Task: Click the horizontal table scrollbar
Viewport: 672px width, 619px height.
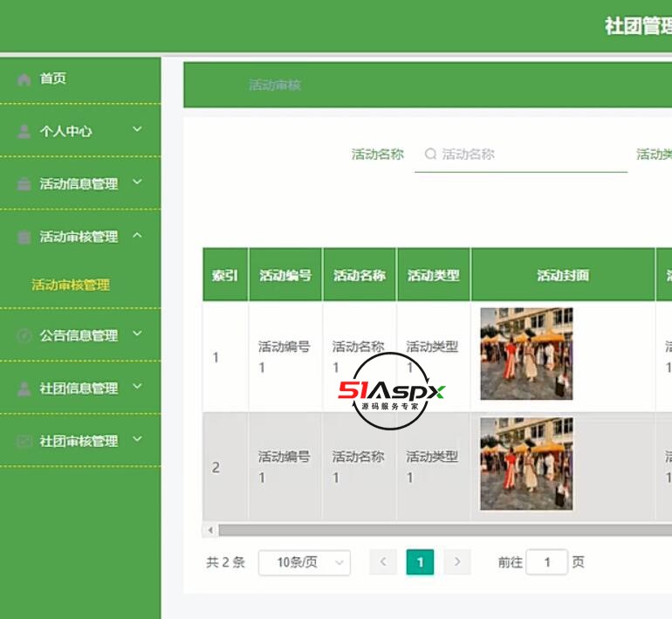Action: tap(445, 530)
